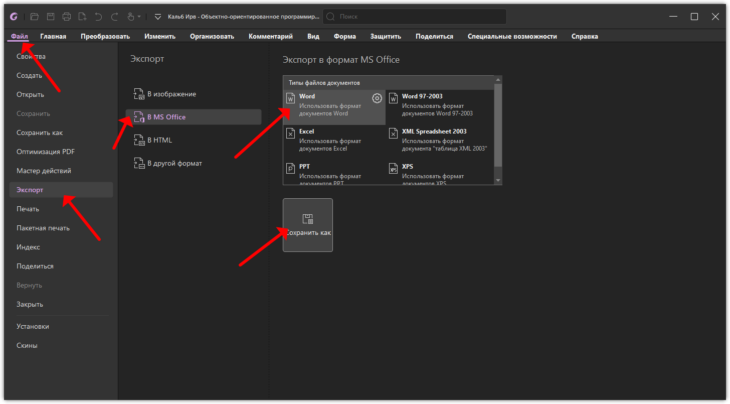Choose export В MS Office
Screen dimensions: 730x404
(194, 117)
